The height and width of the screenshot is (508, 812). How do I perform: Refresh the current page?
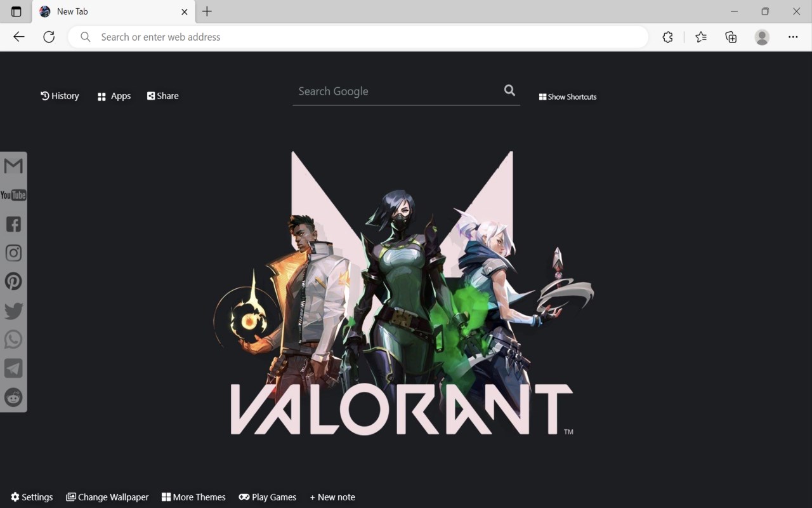tap(49, 37)
